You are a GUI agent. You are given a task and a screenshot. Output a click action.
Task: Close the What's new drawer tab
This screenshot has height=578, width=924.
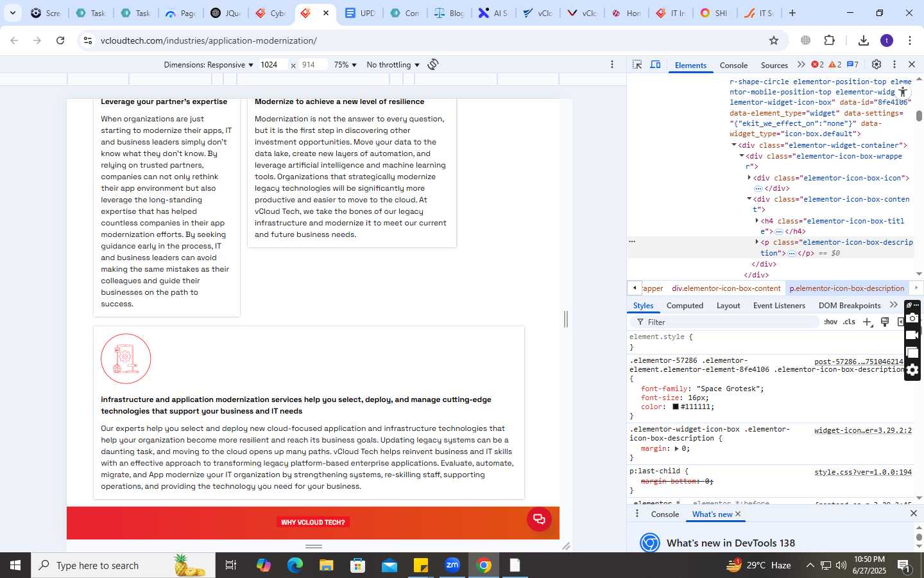738,514
